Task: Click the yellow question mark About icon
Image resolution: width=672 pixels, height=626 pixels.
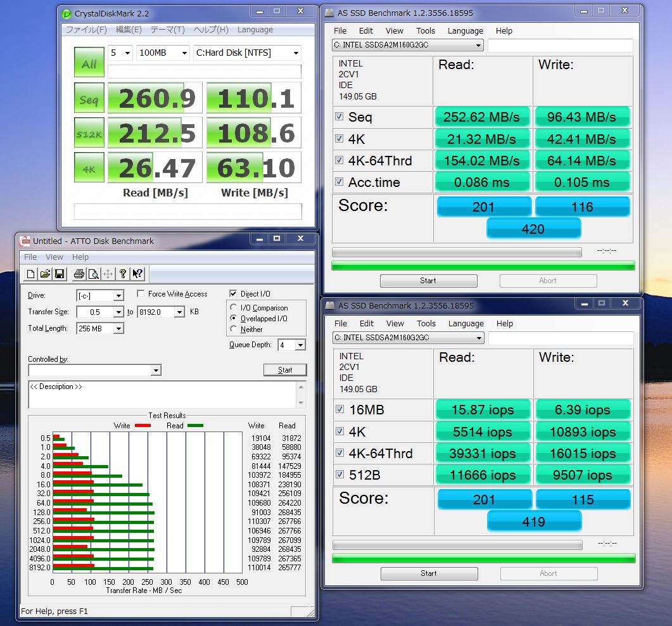Action: click(x=123, y=274)
